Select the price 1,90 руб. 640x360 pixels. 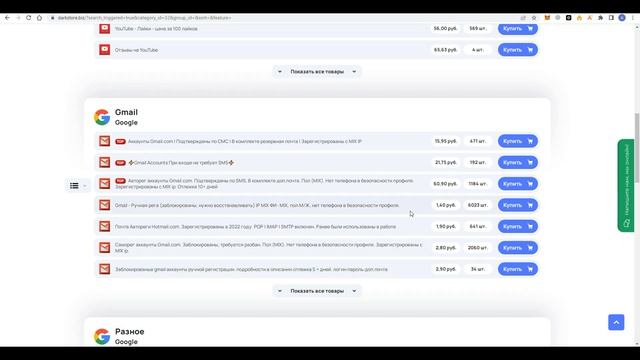(445, 227)
